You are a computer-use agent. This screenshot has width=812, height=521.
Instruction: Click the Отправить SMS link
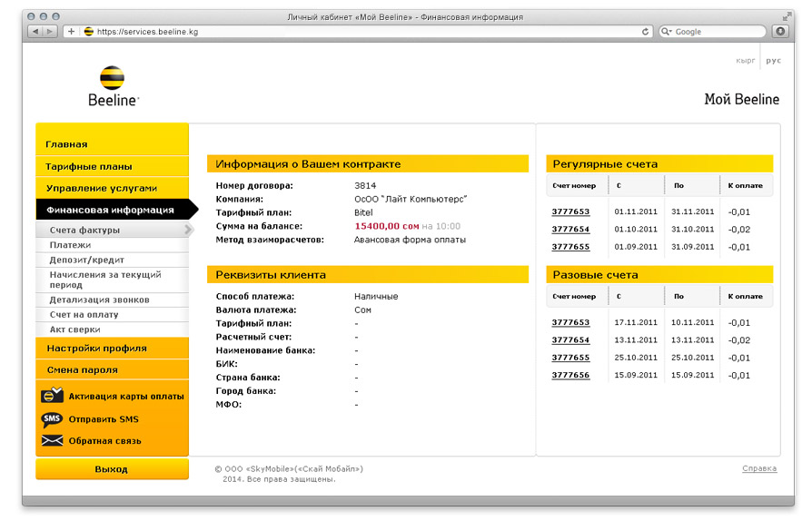click(x=104, y=419)
